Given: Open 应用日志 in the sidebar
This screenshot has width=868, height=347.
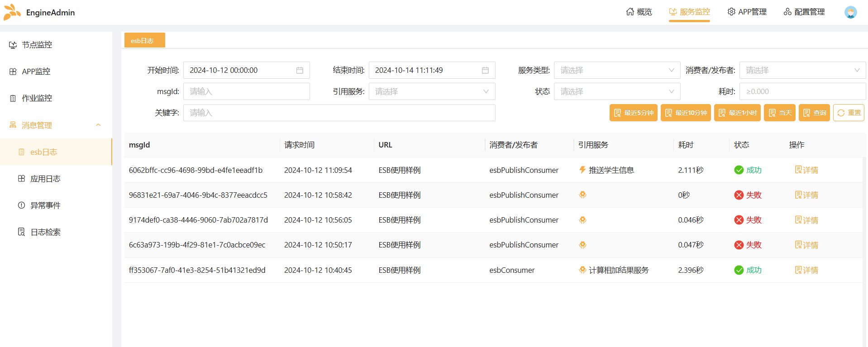Looking at the screenshot, I should (x=56, y=179).
